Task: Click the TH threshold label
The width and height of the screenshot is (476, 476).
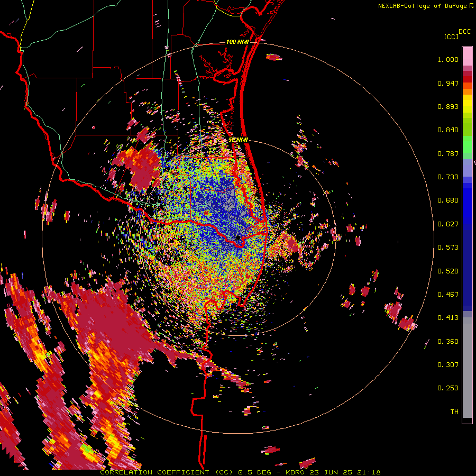Action: [454, 412]
